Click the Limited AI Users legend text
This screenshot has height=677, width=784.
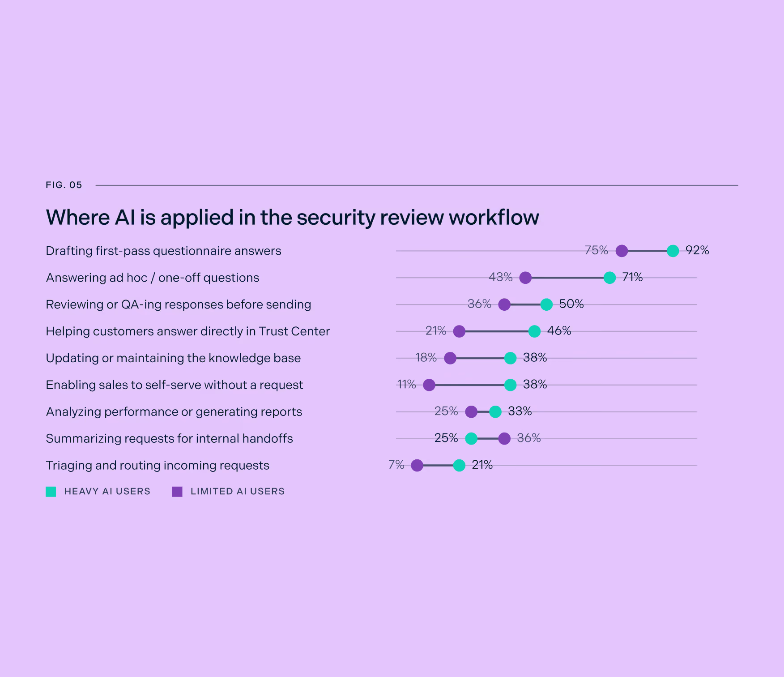[238, 492]
